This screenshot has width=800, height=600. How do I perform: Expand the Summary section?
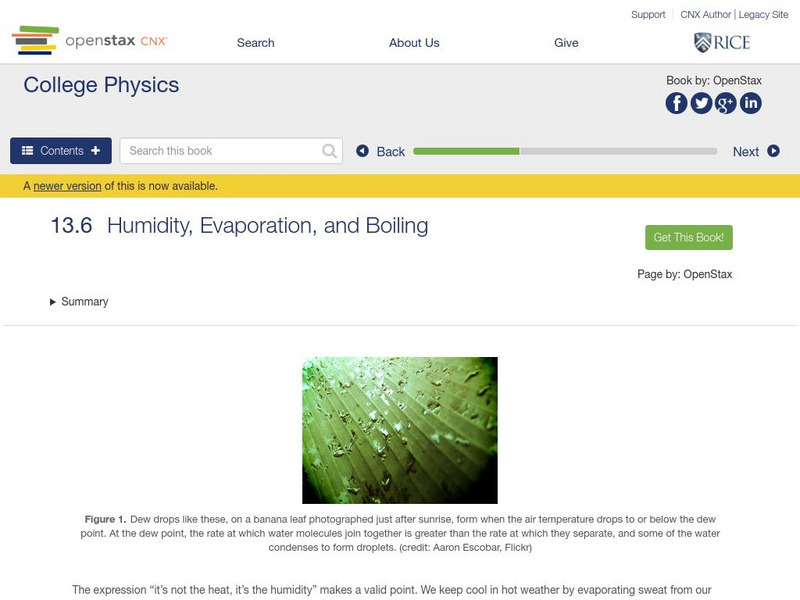79,302
